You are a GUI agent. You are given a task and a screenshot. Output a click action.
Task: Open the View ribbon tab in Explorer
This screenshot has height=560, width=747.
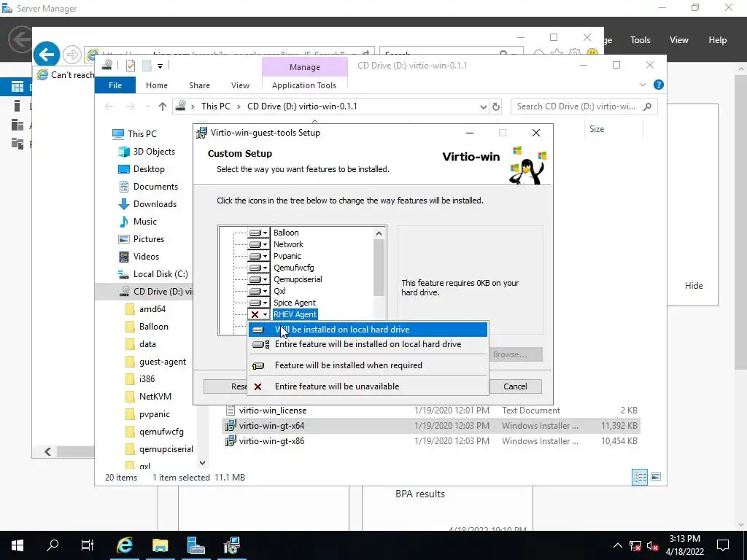point(240,85)
